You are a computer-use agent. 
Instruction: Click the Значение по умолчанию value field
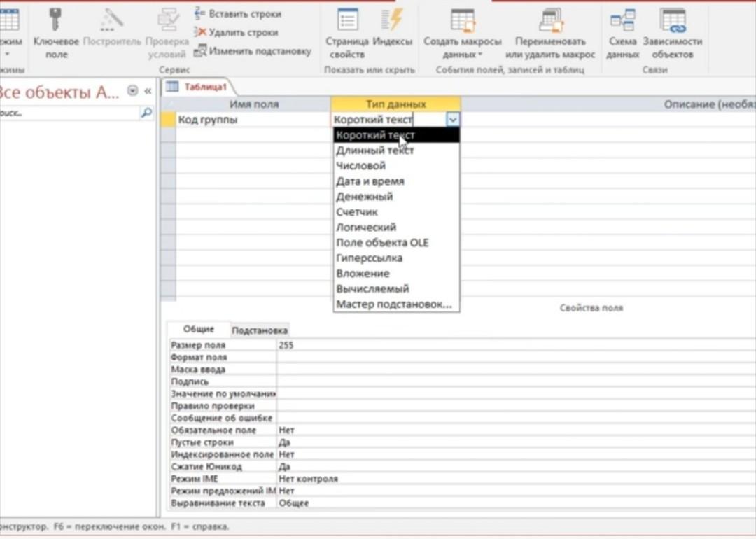pos(516,393)
